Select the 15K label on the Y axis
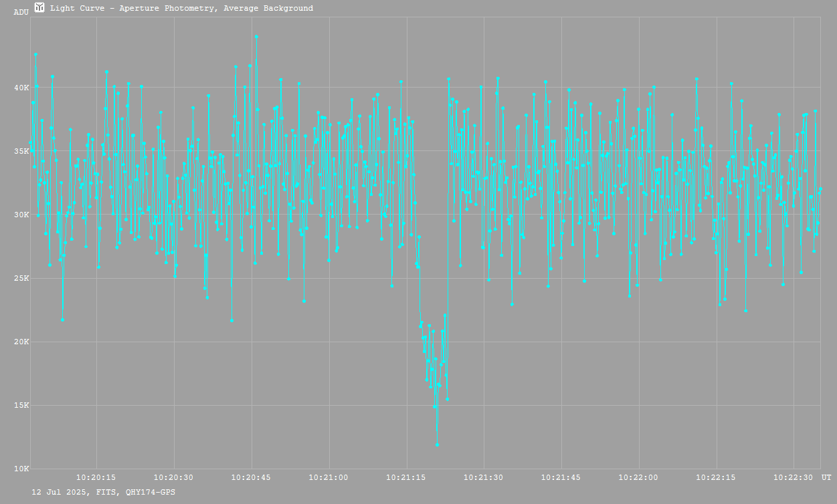837x504 pixels. 22,405
